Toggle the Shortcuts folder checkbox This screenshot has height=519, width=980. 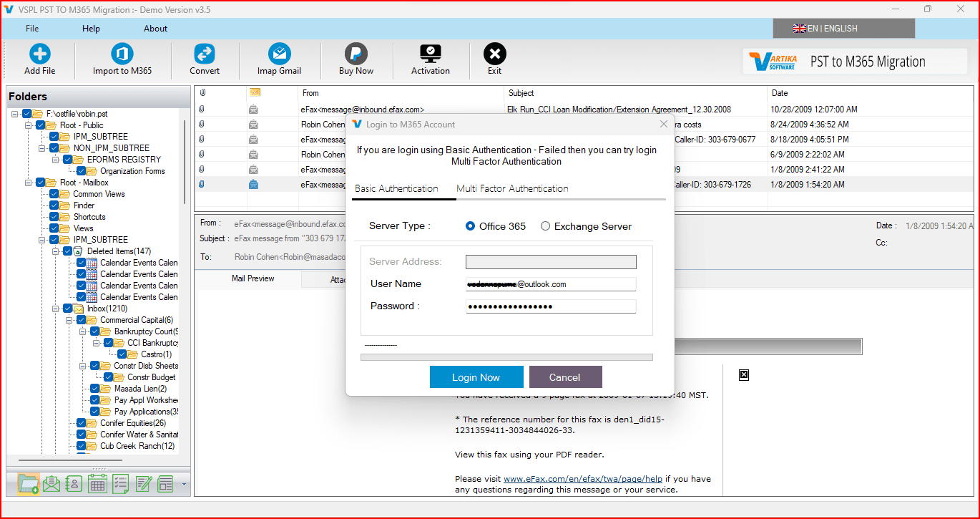click(54, 217)
